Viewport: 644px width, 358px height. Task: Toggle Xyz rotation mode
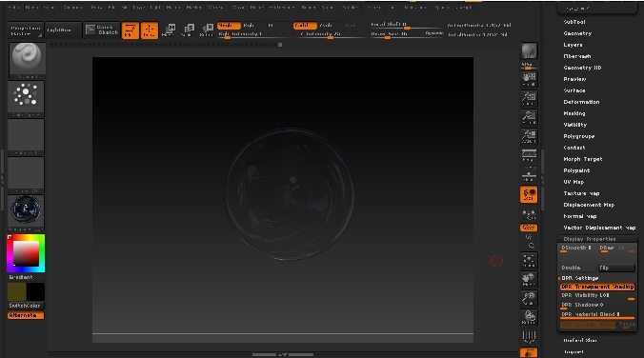pyautogui.click(x=529, y=228)
